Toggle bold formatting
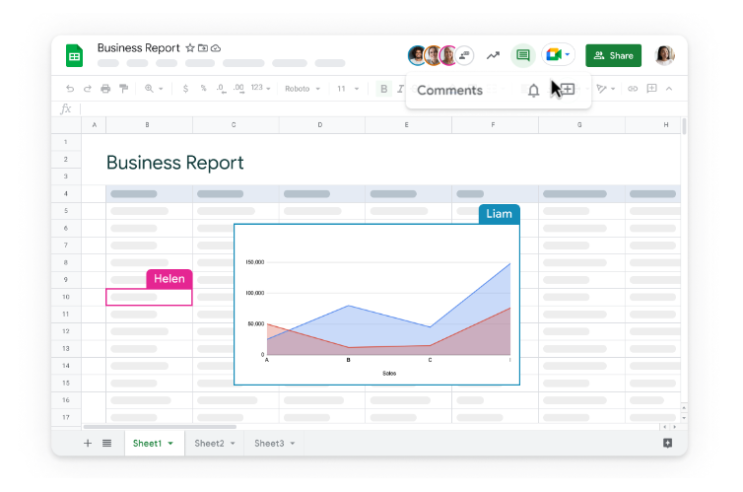743x492 pixels. coord(384,89)
